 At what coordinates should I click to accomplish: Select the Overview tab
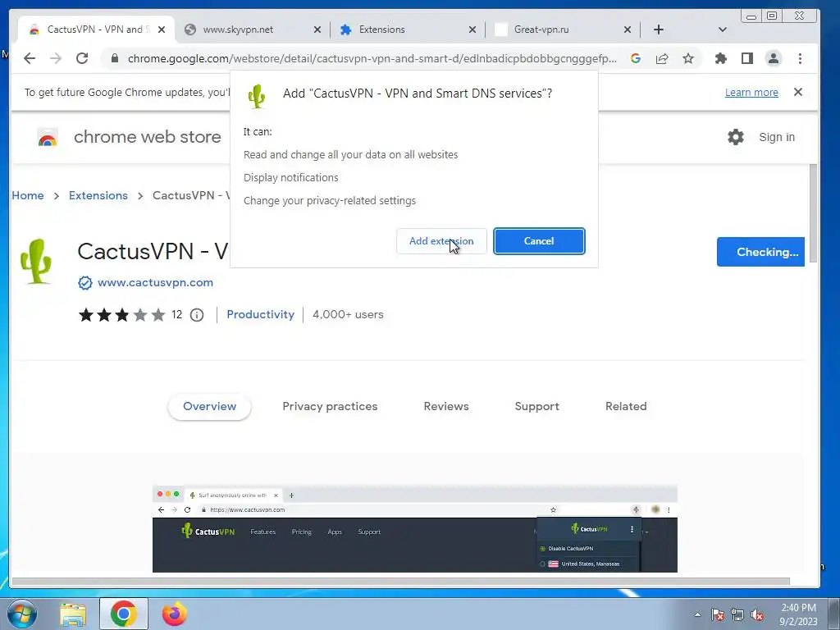209,407
